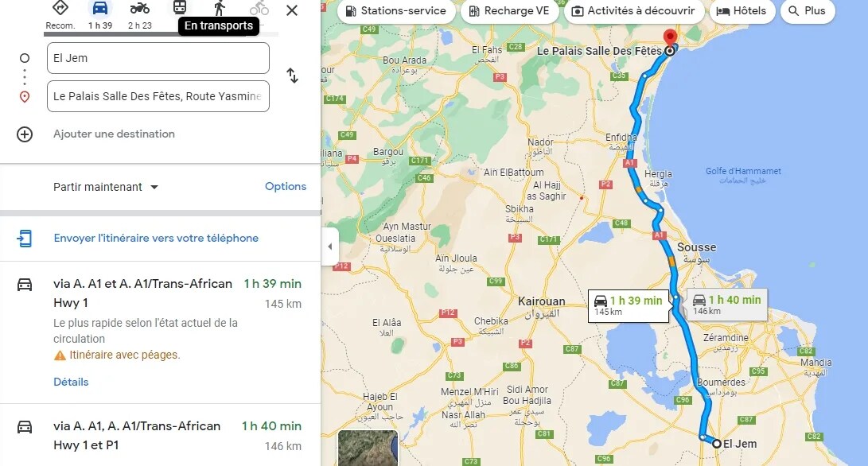This screenshot has width=868, height=466.
Task: Swap origin and destination arrows
Action: (x=292, y=76)
